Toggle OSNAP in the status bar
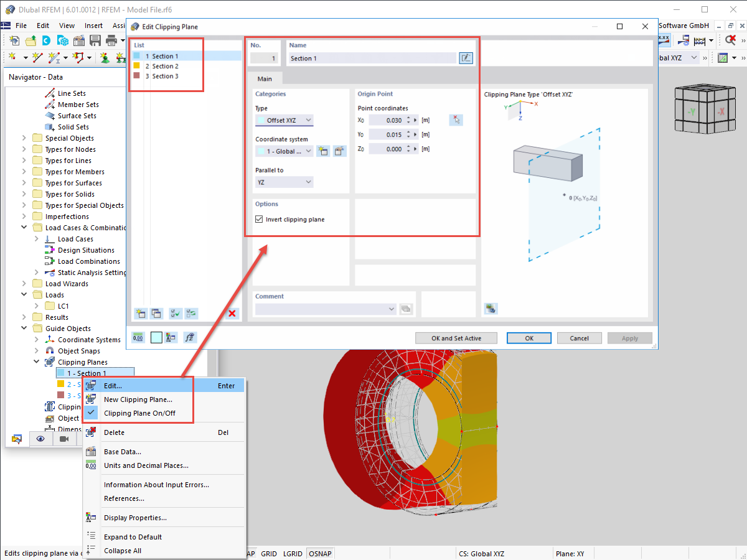This screenshot has width=747, height=560. pyautogui.click(x=321, y=553)
